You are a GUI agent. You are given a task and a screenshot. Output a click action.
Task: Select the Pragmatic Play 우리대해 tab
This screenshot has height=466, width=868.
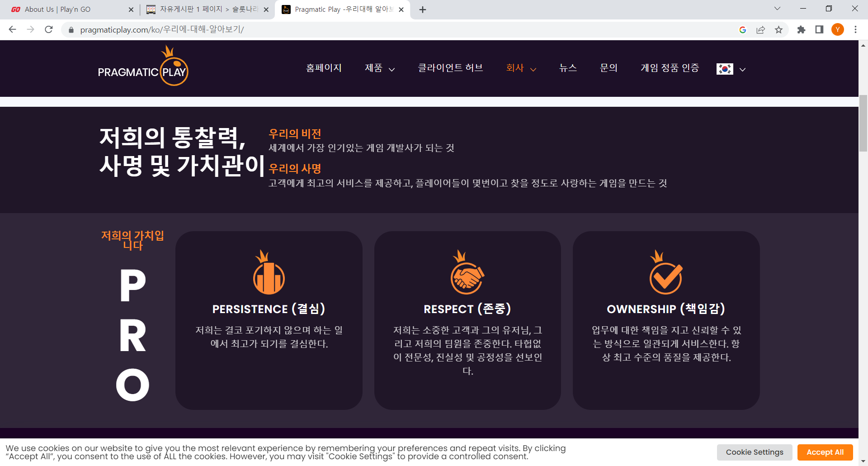point(342,10)
